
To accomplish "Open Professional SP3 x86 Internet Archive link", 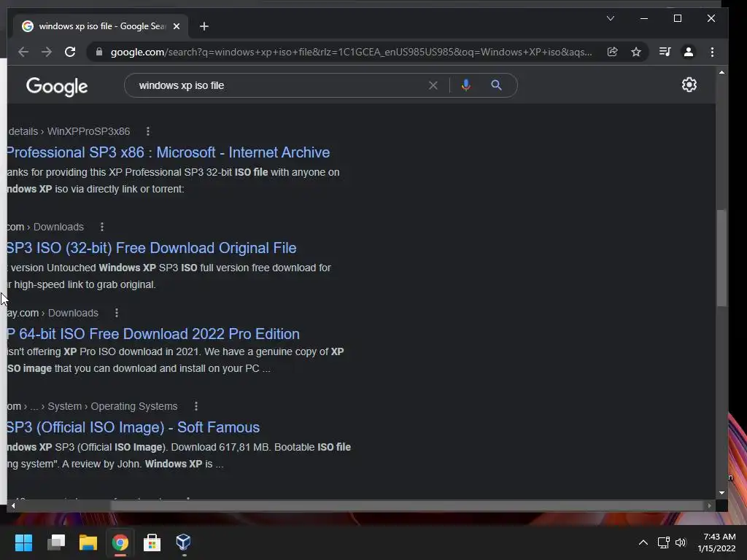I will pos(169,152).
